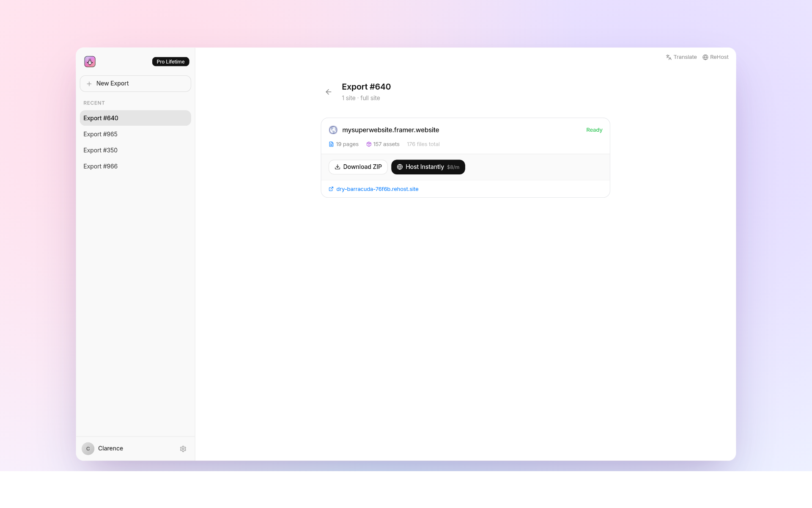This screenshot has width=812, height=508.
Task: Open Export #966 in the sidebar
Action: pos(100,166)
